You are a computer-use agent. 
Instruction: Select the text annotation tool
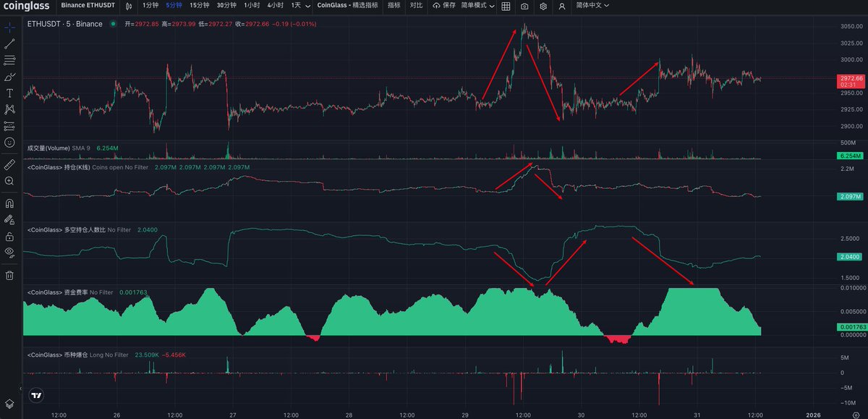pos(9,93)
